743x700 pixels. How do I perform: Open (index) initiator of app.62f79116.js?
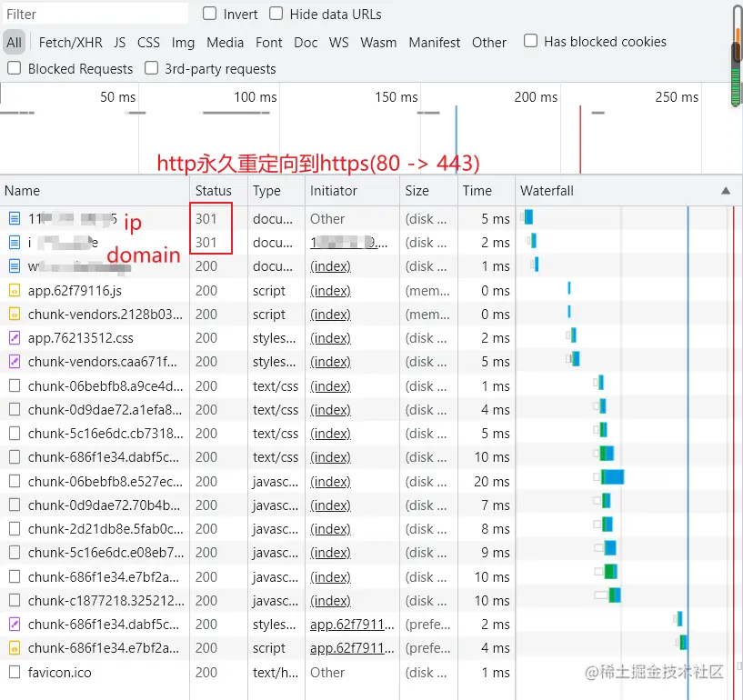[330, 290]
